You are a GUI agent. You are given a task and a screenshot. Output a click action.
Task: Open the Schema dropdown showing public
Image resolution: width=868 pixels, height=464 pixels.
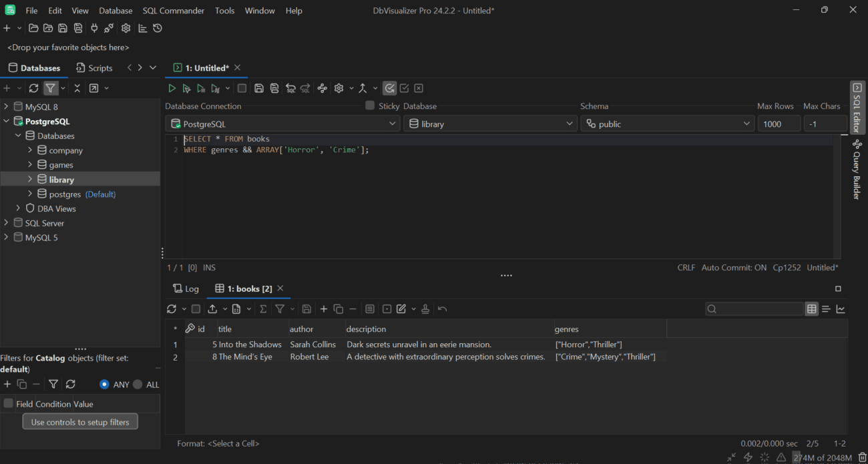point(667,124)
